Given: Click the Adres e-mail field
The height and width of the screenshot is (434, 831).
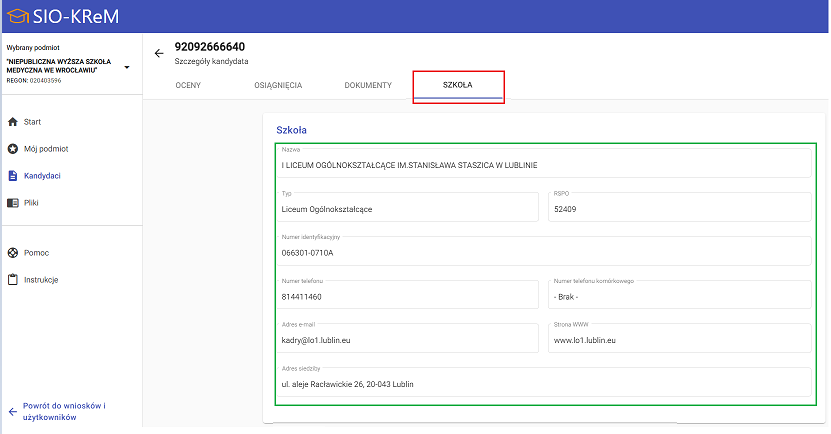Looking at the screenshot, I should [x=407, y=339].
